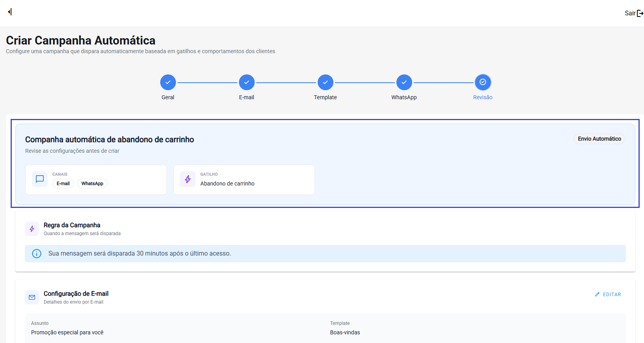Click the E-mail channel chip
This screenshot has width=644, height=343.
tap(63, 184)
